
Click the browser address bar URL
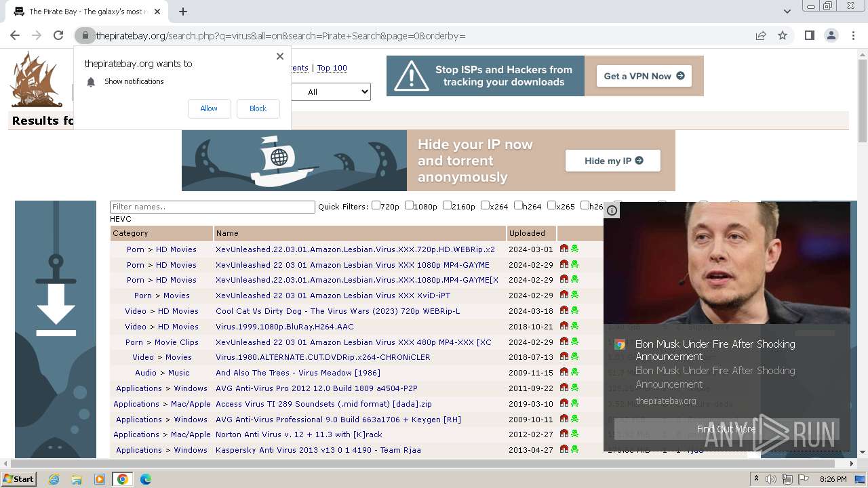[281, 35]
